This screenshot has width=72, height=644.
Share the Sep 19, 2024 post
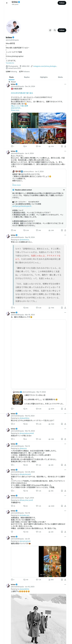coord(65,308)
